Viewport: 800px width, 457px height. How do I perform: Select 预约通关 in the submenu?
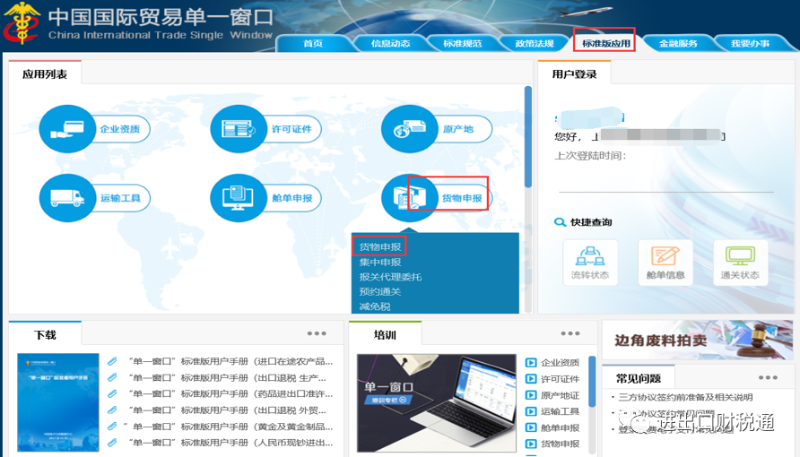click(x=380, y=292)
